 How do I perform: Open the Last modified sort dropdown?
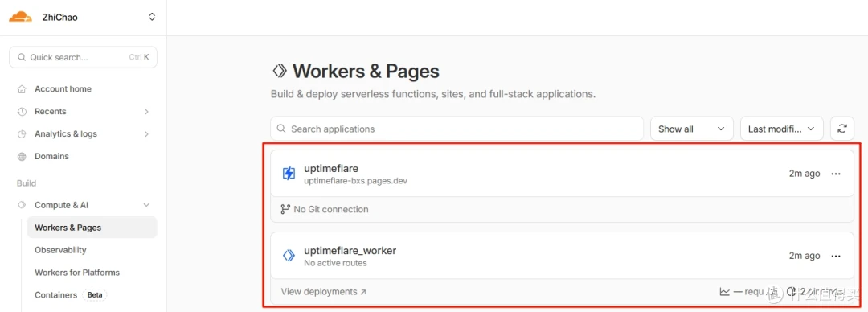pyautogui.click(x=782, y=129)
